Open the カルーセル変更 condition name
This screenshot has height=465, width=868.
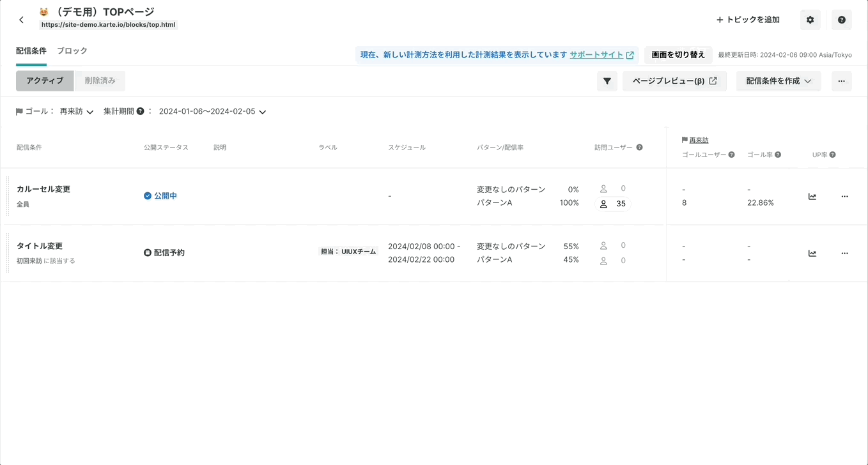[43, 189]
